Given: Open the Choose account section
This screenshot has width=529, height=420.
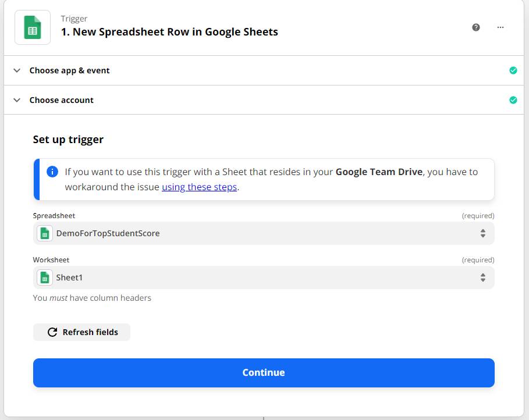Looking at the screenshot, I should 264,100.
